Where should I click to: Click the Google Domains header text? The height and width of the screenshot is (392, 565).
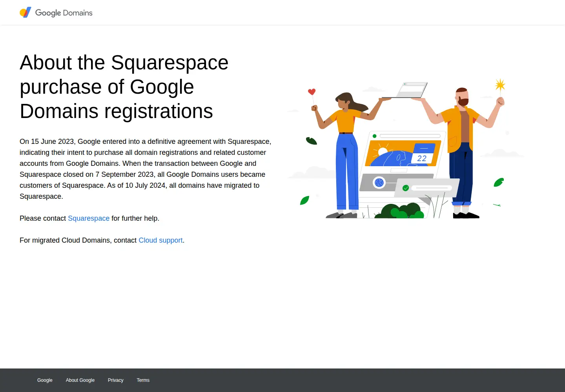(x=64, y=13)
